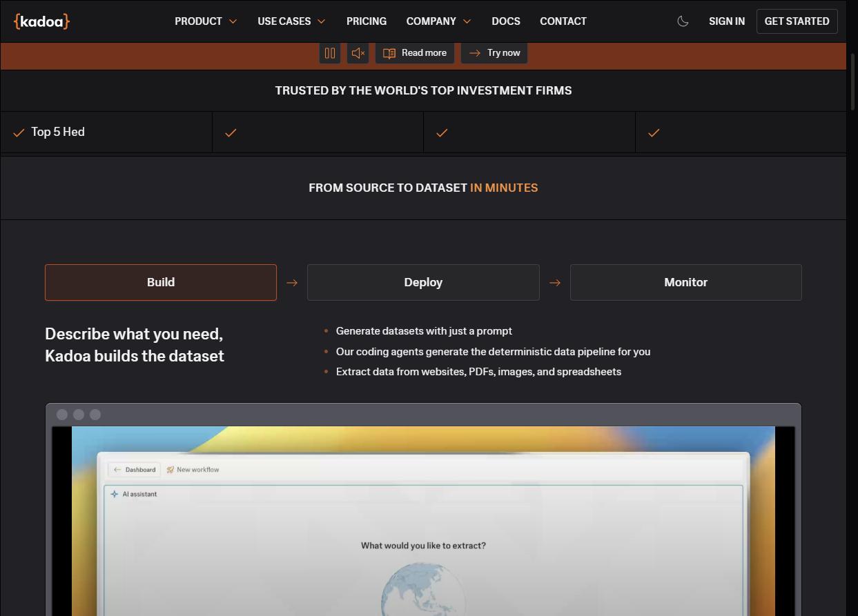Click the arrow icon in Try now

475,53
